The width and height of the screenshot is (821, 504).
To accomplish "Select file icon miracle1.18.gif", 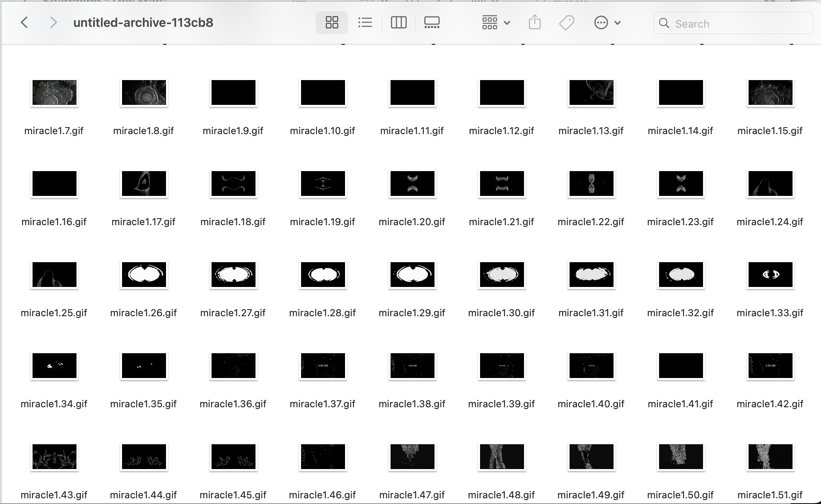I will pyautogui.click(x=234, y=184).
